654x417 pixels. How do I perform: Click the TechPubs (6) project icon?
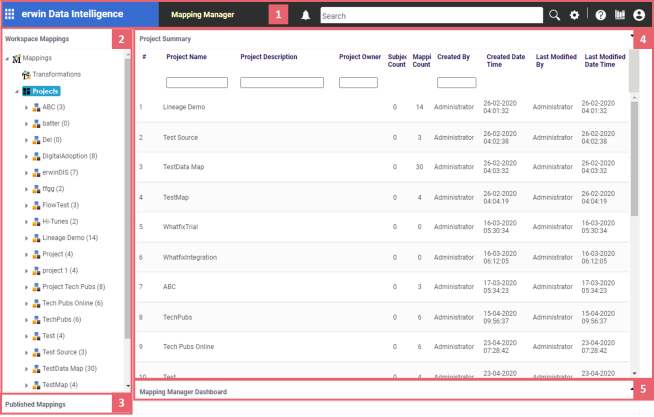tap(37, 320)
